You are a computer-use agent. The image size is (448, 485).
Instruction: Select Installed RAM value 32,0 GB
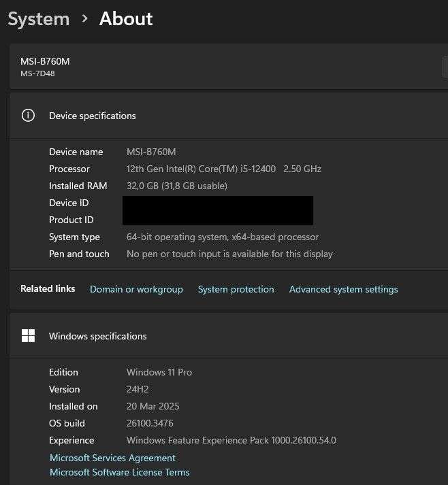pyautogui.click(x=177, y=186)
